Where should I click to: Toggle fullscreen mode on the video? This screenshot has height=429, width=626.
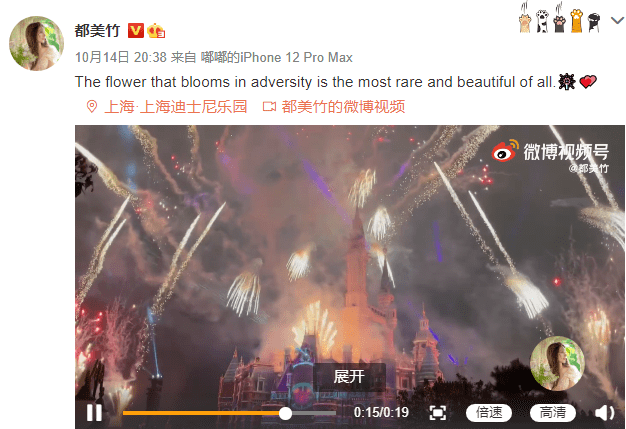click(438, 413)
